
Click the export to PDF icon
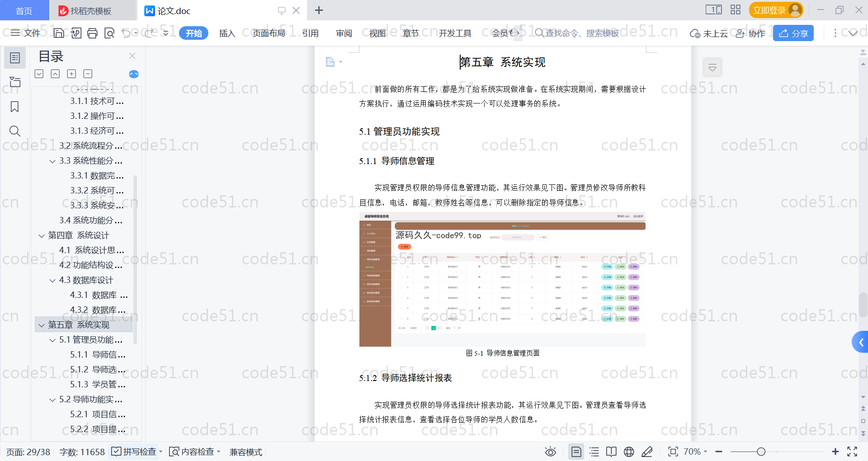click(76, 33)
